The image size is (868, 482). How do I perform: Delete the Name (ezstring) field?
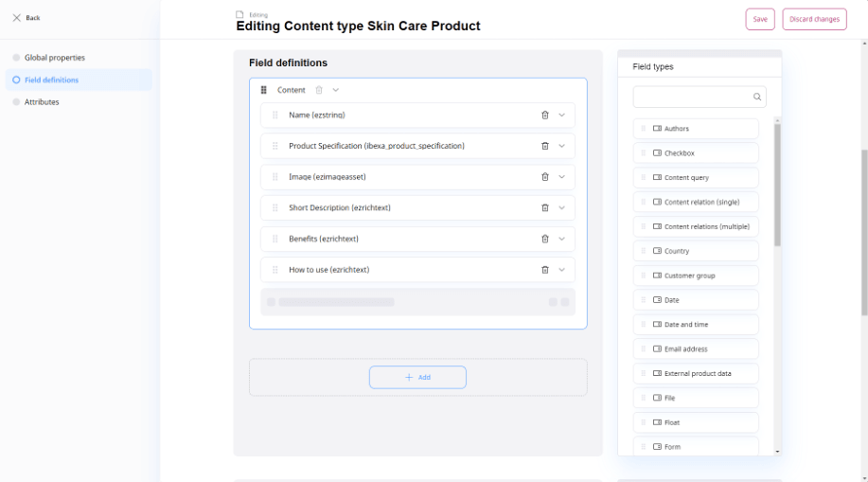coord(544,116)
